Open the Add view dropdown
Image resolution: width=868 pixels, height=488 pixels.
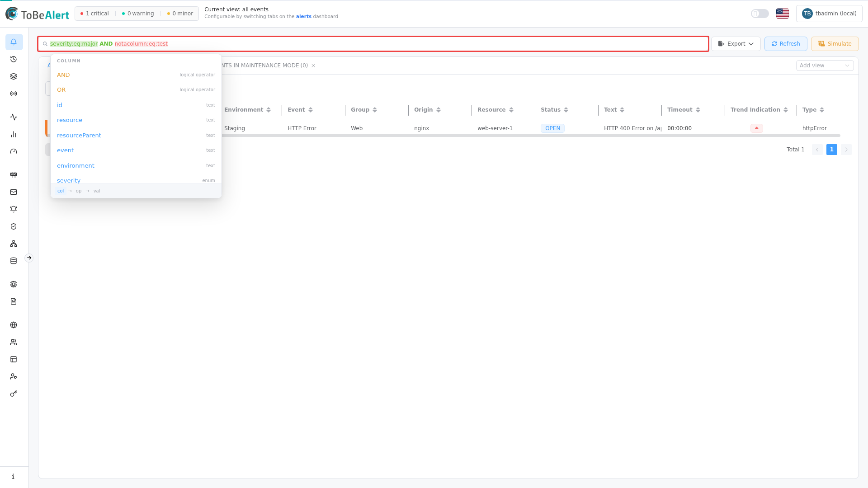tap(825, 66)
